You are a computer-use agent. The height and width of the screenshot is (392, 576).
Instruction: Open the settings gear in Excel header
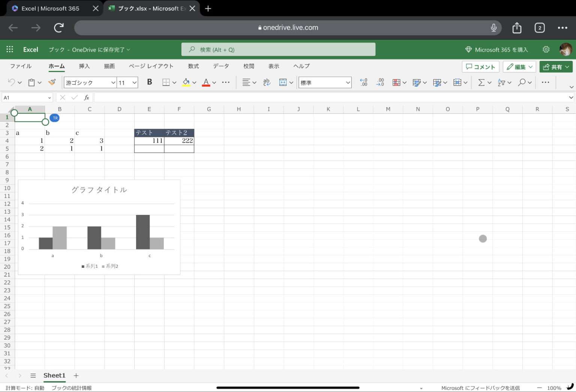tap(546, 50)
